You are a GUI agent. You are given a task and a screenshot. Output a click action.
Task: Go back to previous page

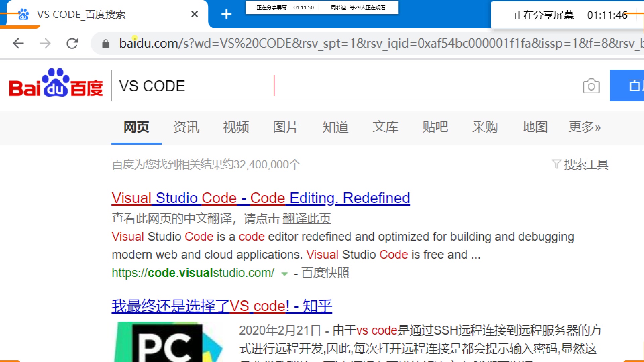point(18,43)
